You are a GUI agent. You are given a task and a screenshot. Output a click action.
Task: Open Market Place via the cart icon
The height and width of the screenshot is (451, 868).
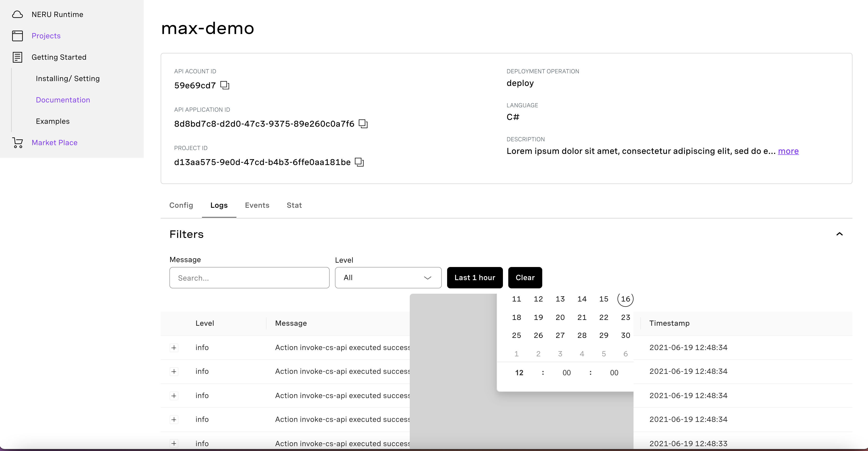pos(17,142)
